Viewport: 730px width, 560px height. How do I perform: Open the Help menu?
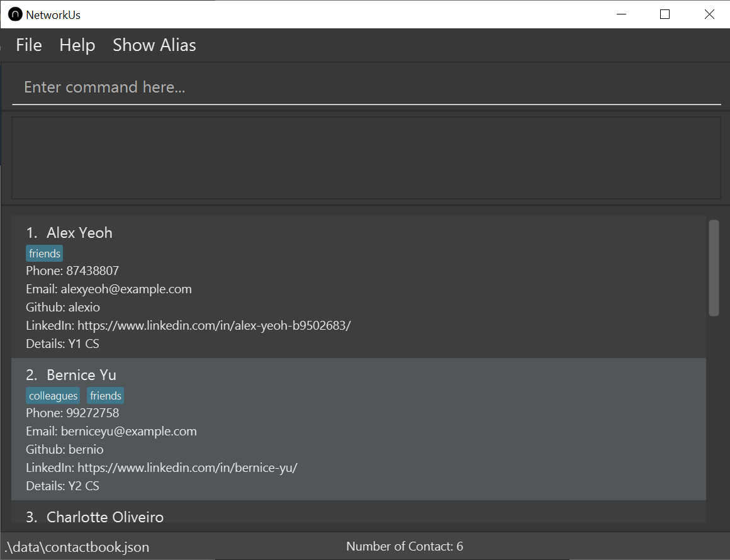click(77, 45)
